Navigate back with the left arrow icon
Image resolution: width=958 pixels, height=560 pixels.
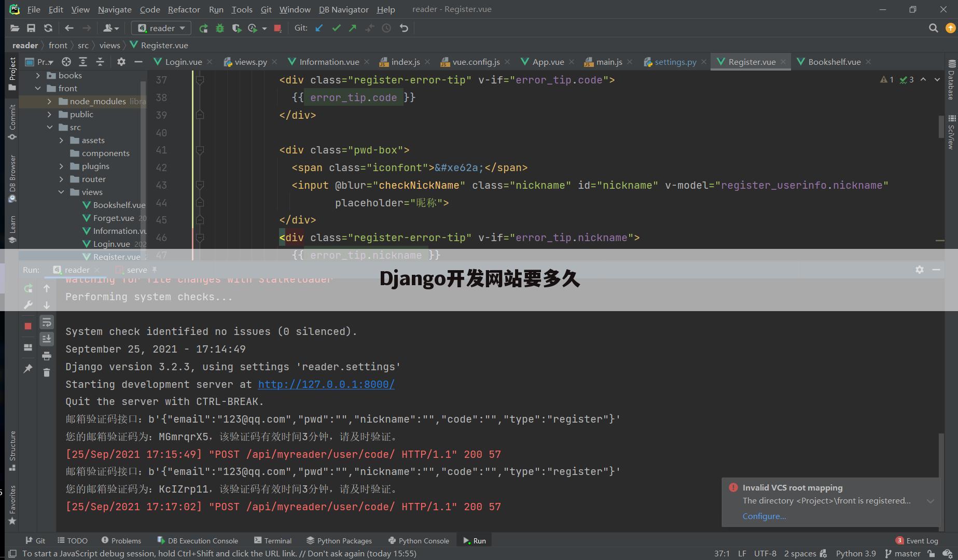[x=69, y=28]
